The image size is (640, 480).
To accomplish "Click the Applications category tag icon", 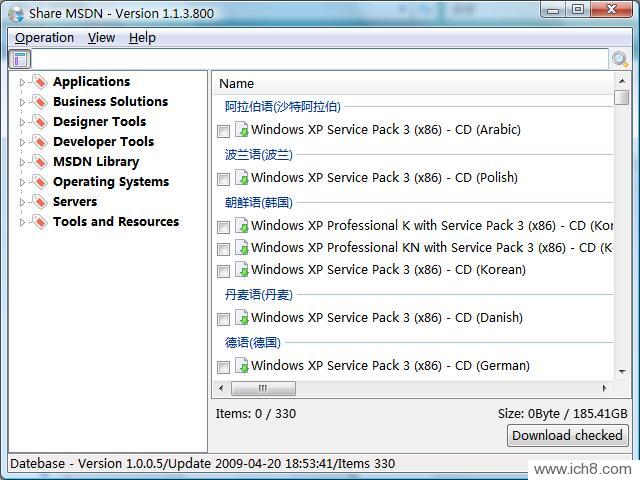I will pyautogui.click(x=39, y=82).
